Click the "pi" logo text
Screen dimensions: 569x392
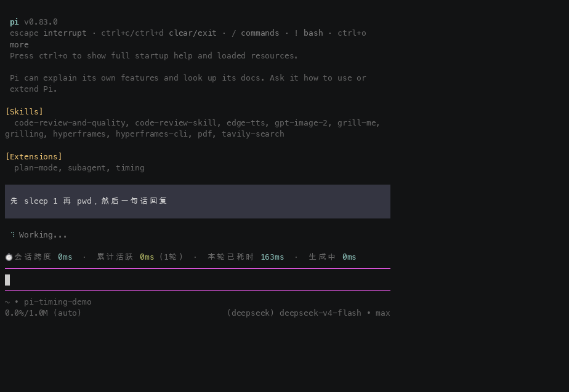pos(14,22)
